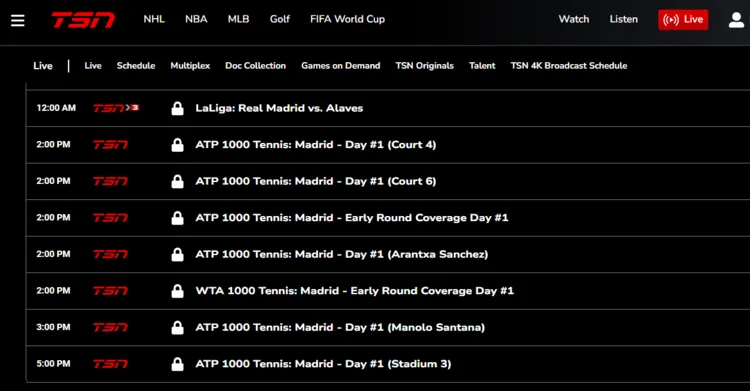Screen dimensions: 750x391
Task: Click the red Live button
Action: pos(683,20)
